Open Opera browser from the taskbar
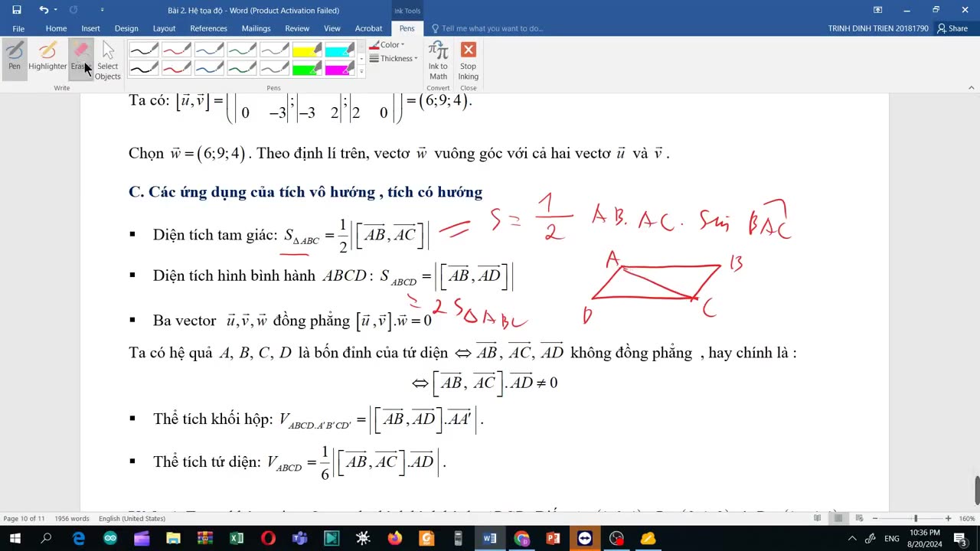Viewport: 980px width, 551px height. pos(268,538)
